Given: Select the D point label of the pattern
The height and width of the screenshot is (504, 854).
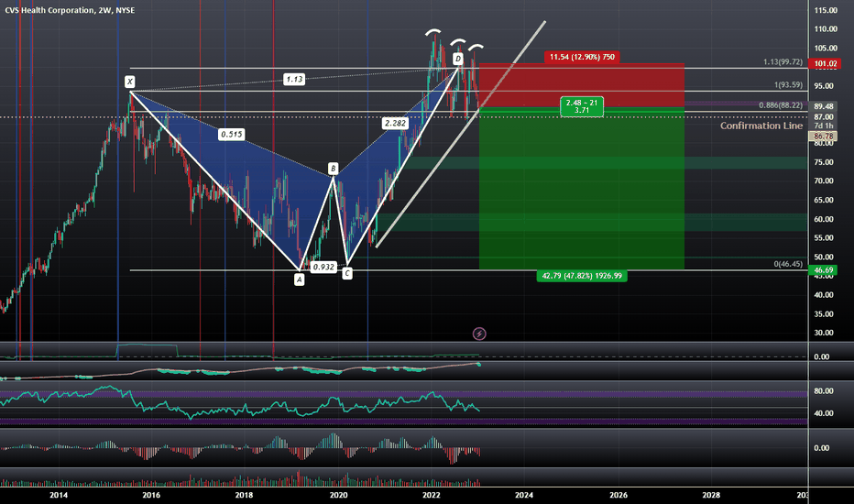Looking at the screenshot, I should point(458,59).
